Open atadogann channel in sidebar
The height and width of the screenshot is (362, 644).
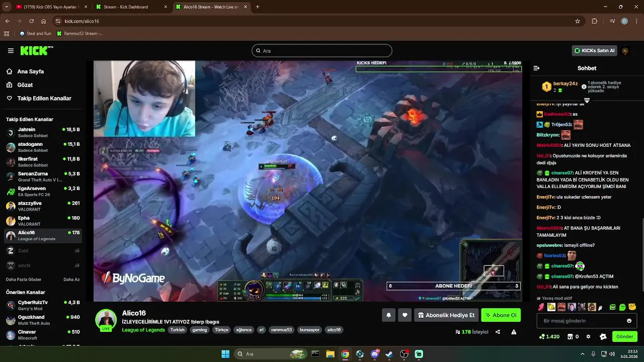(x=43, y=147)
